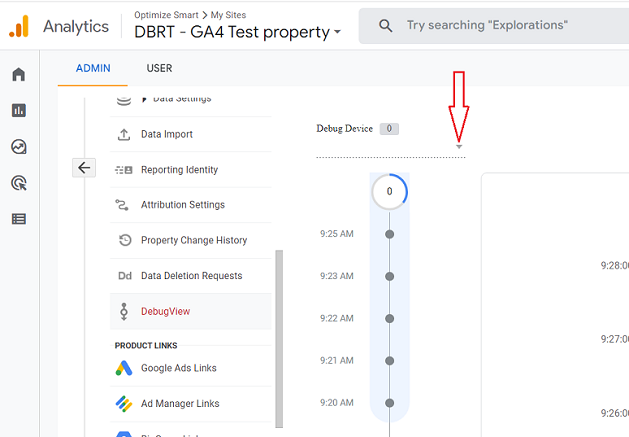This screenshot has height=437, width=629.
Task: Click the Property Change History clock icon
Action: click(x=125, y=240)
